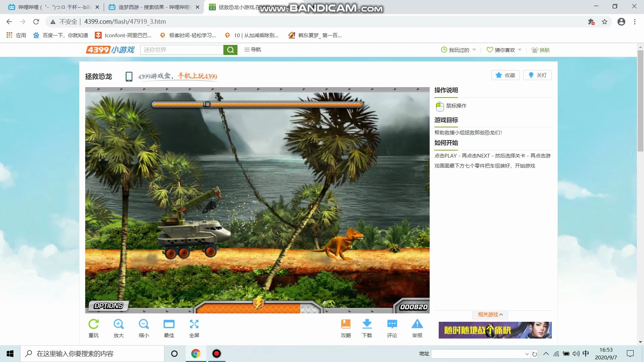Click the 举报 report icon

point(417,324)
